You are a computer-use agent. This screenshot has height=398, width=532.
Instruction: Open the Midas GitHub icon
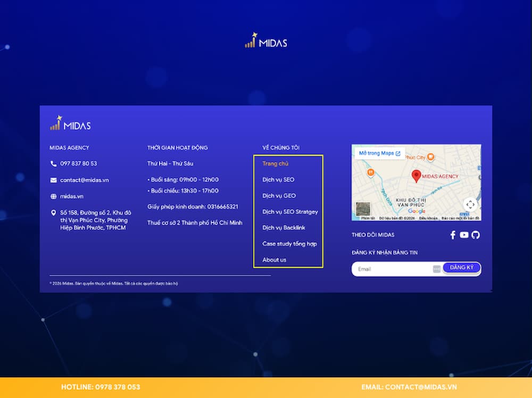pyautogui.click(x=475, y=235)
